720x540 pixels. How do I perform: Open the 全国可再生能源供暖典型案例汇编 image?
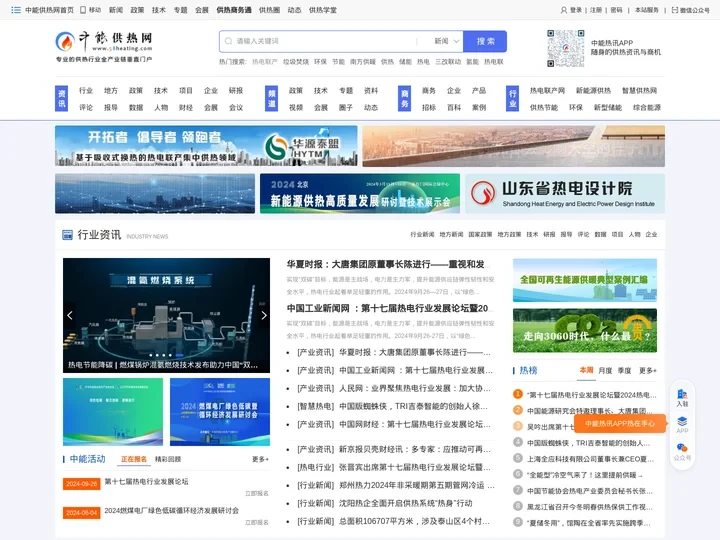[585, 280]
